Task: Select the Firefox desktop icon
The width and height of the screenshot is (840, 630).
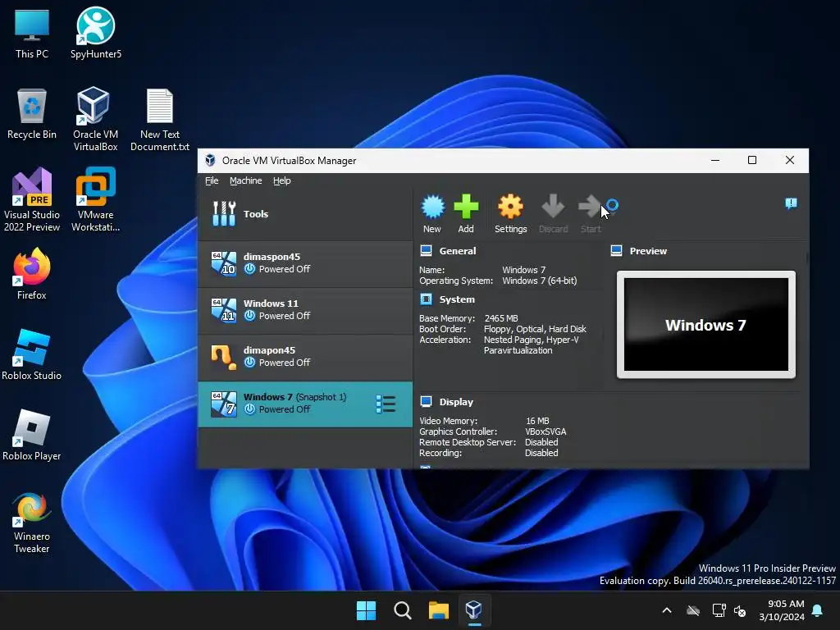Action: (32, 273)
